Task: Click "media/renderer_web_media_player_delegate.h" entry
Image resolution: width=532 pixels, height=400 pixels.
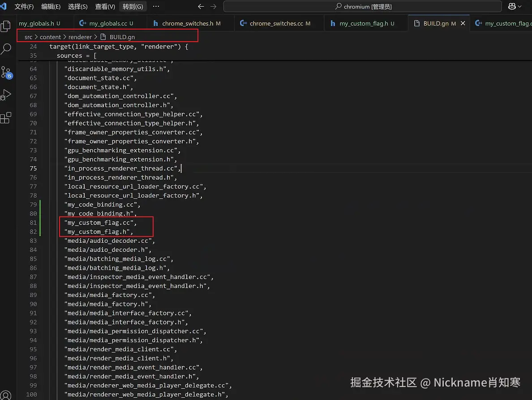Action: (x=145, y=395)
